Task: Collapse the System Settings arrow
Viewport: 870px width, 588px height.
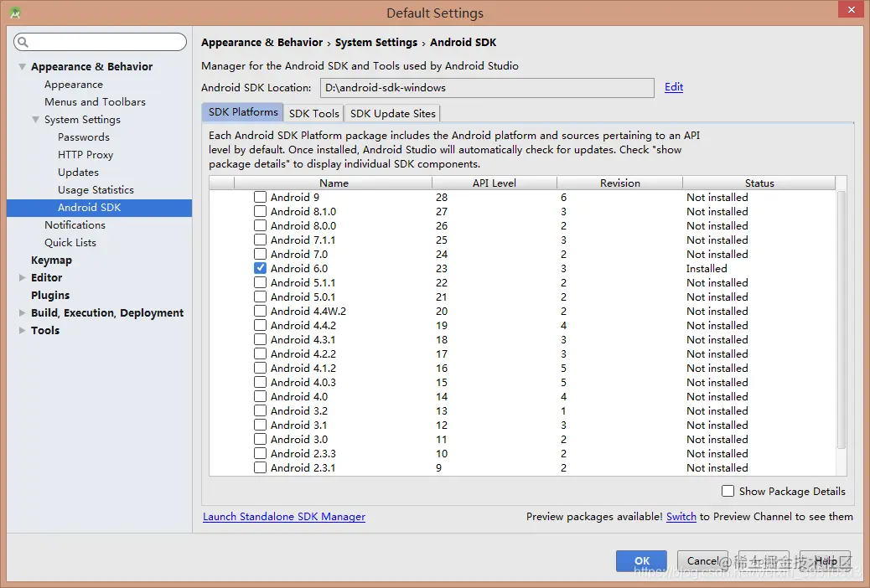Action: [x=35, y=119]
